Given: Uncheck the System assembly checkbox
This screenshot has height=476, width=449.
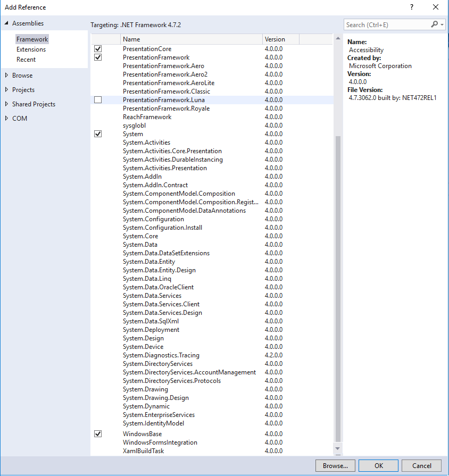Looking at the screenshot, I should click(98, 133).
